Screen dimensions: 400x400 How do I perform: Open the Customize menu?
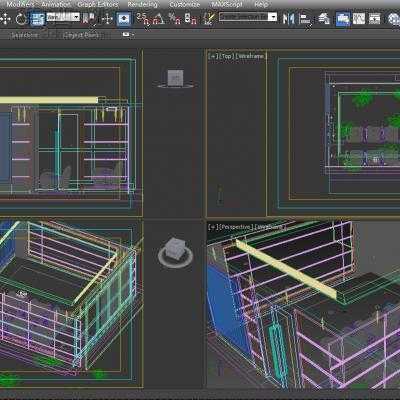[x=185, y=4]
